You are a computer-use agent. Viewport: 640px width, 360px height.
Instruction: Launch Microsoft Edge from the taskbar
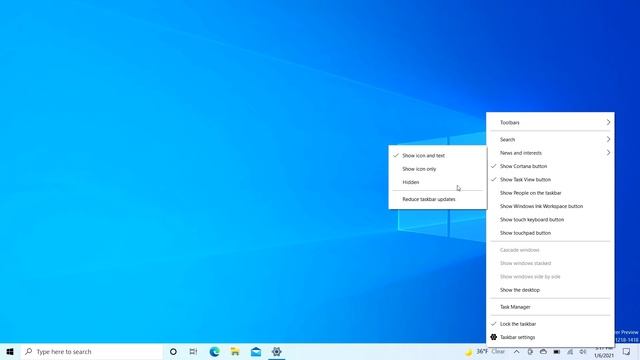click(214, 351)
